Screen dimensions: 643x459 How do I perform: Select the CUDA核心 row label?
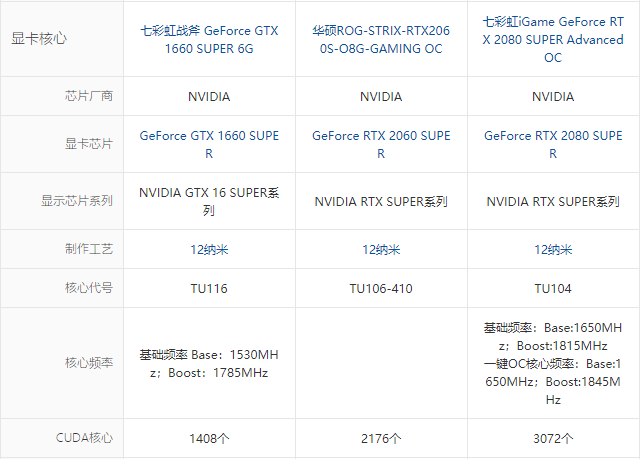[85, 438]
